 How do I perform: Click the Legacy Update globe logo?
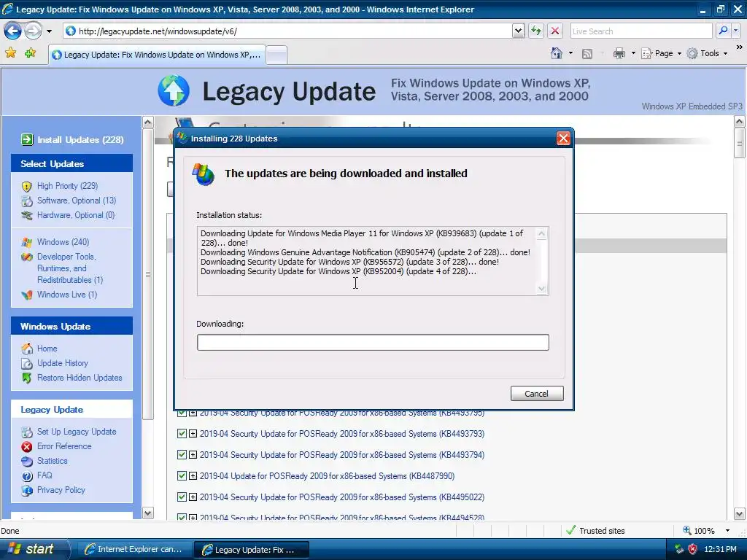click(x=174, y=90)
